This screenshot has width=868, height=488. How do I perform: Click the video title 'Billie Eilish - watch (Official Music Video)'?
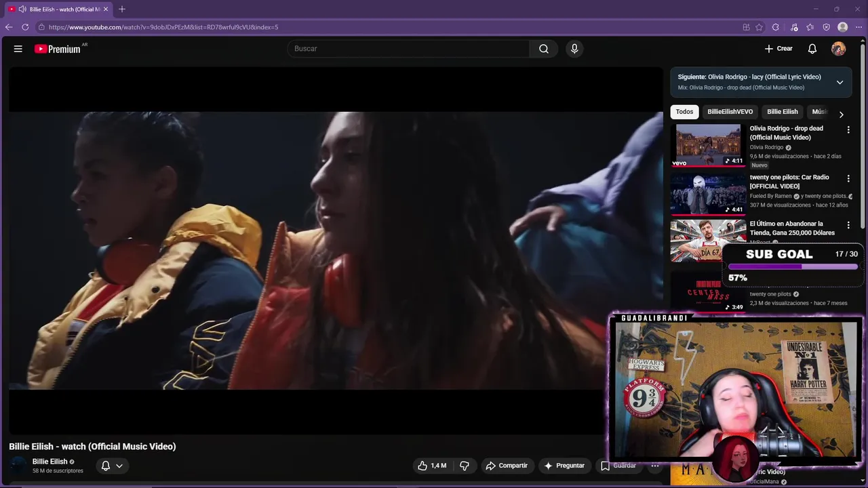click(92, 447)
